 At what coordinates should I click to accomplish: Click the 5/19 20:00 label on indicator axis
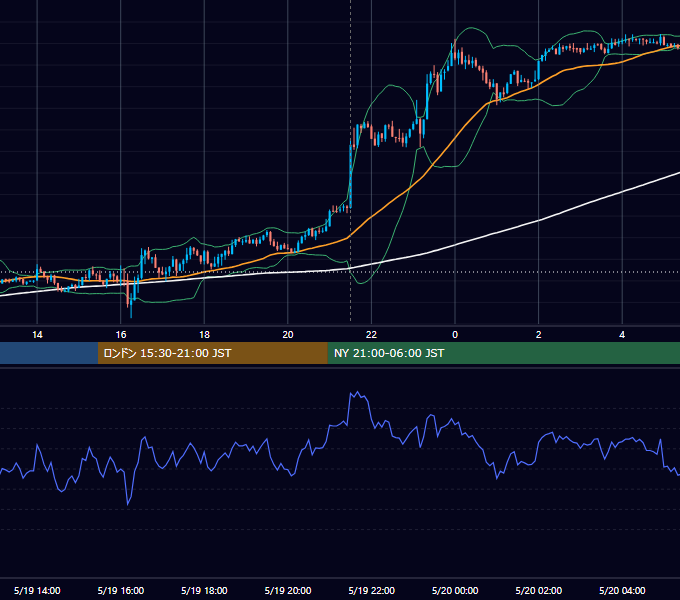288,590
